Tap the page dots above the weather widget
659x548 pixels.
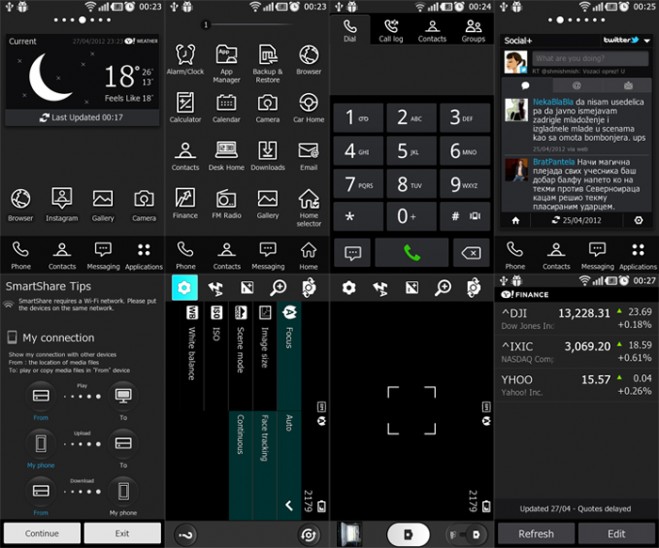click(82, 20)
